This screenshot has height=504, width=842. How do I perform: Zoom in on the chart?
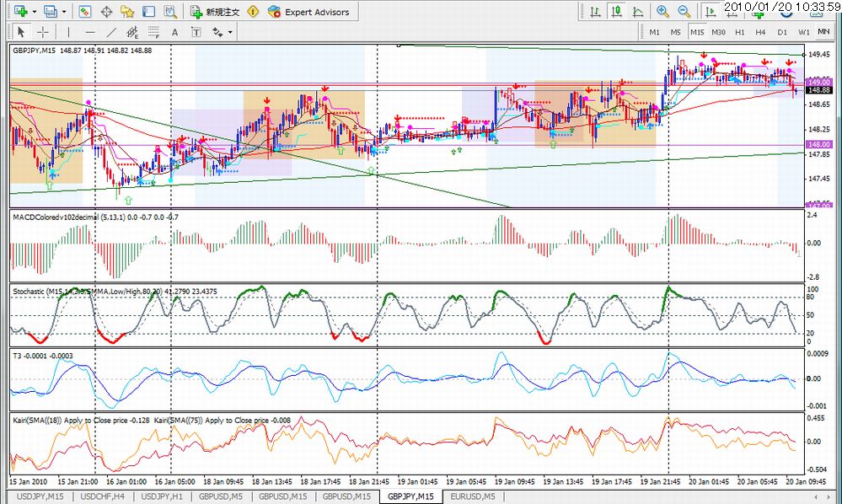[x=662, y=11]
